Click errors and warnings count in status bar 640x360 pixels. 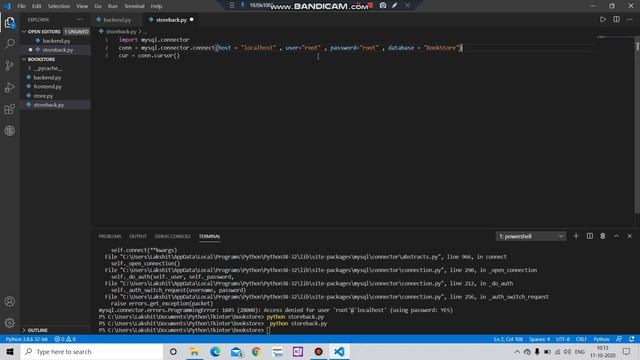tap(65, 339)
